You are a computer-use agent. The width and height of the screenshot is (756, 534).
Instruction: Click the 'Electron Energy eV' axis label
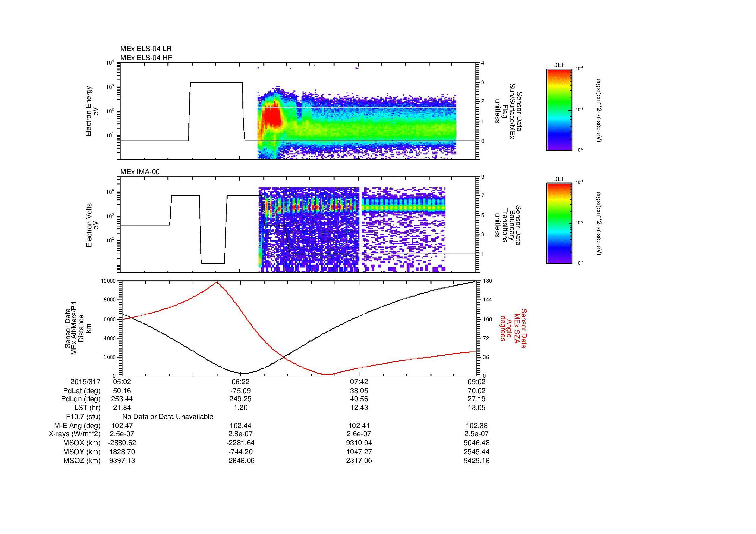point(92,111)
